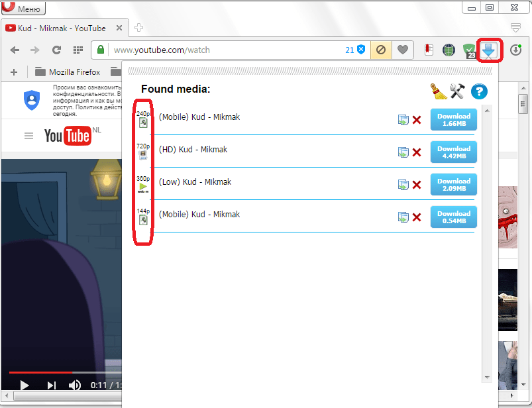Click the globe extension icon in toolbar

449,50
